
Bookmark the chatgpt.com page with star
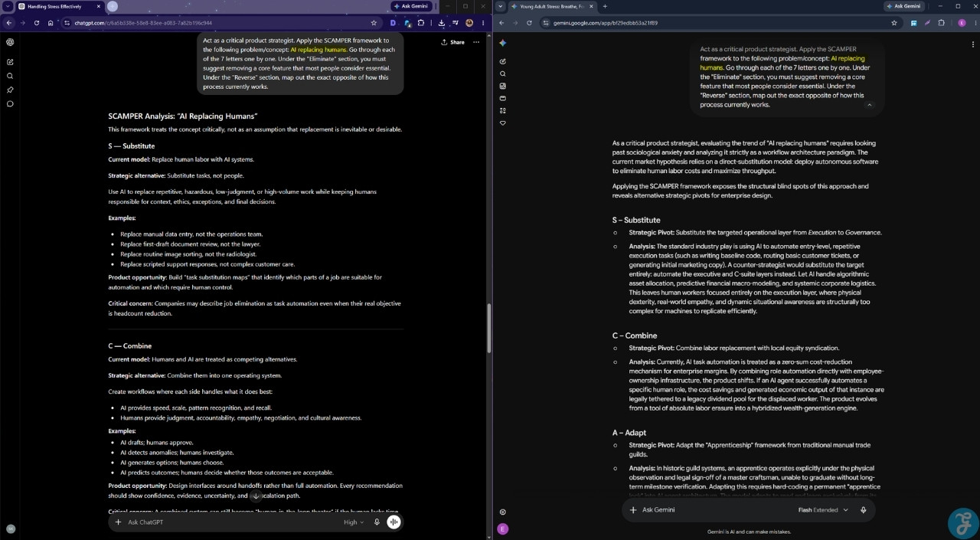click(x=374, y=23)
